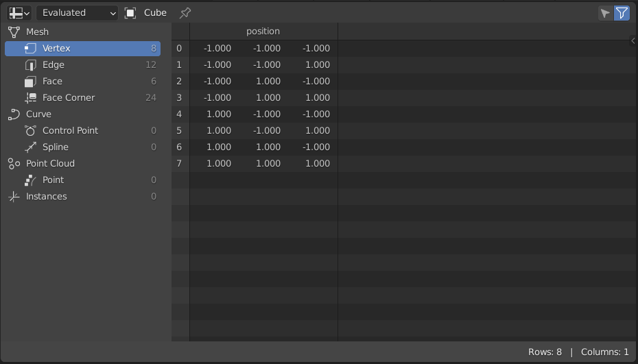Click row index 3

(x=179, y=97)
